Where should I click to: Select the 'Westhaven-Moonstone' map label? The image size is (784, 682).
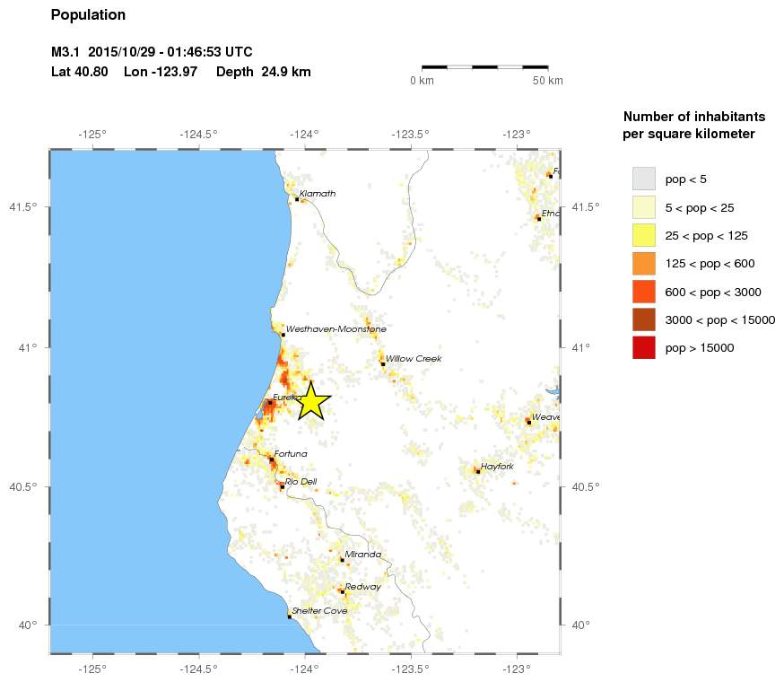pos(336,329)
